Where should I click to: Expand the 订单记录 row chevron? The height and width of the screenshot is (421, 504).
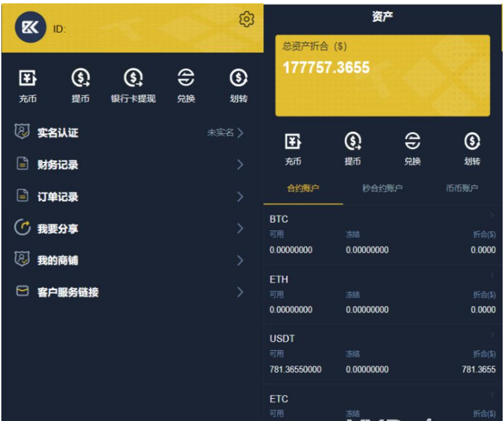[x=240, y=197]
